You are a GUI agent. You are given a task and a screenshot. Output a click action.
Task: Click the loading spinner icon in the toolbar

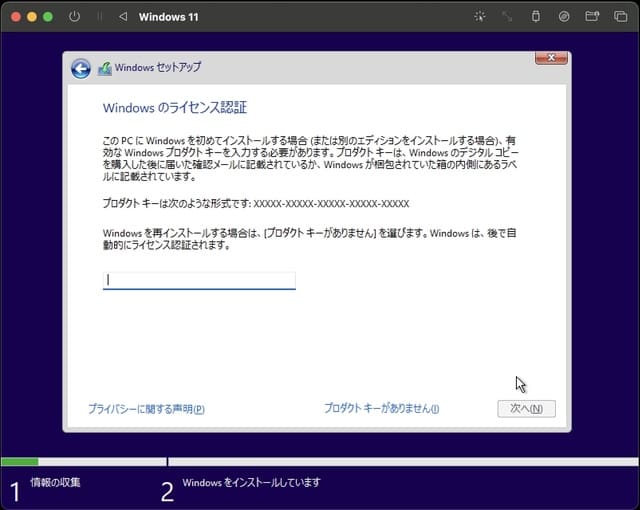[479, 17]
